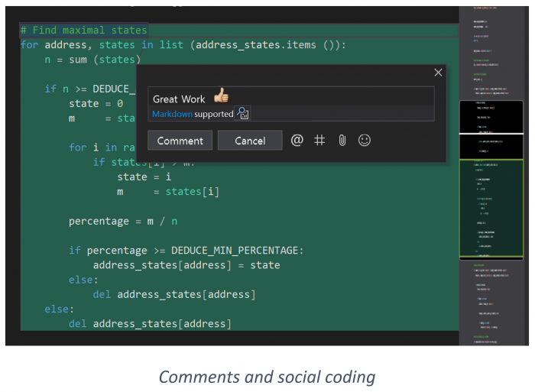535x392 pixels.
Task: Click the paperclip attachment icon
Action: pyautogui.click(x=342, y=141)
